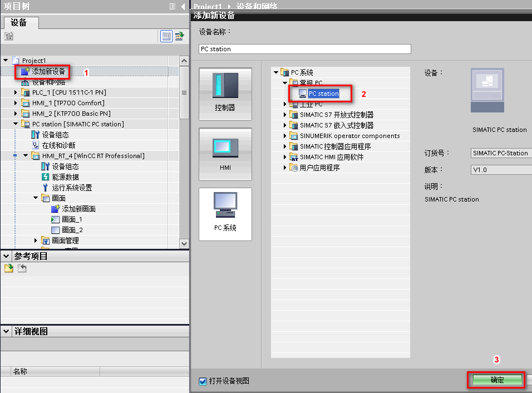
Task: Expand the 工业 PC node
Action: (x=285, y=104)
